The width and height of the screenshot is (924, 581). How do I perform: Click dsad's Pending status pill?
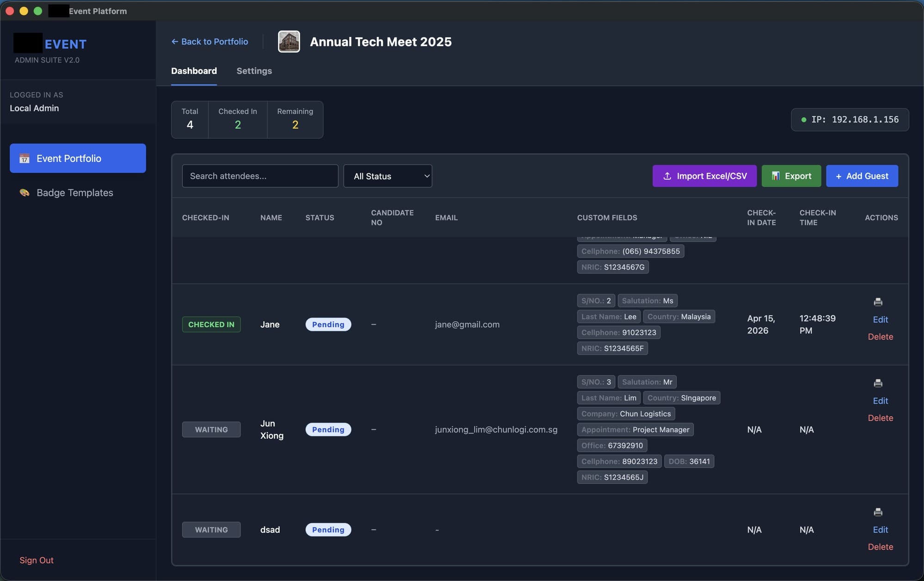coord(328,530)
